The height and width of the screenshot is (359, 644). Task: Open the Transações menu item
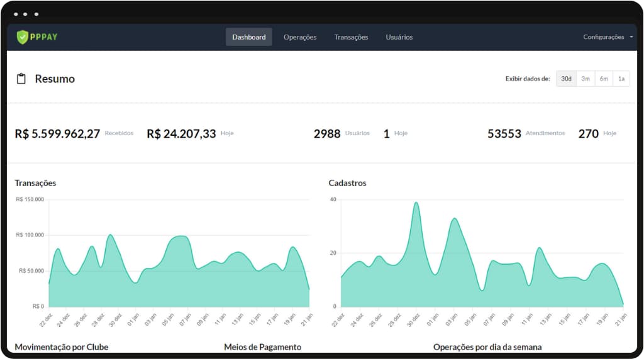pyautogui.click(x=351, y=37)
